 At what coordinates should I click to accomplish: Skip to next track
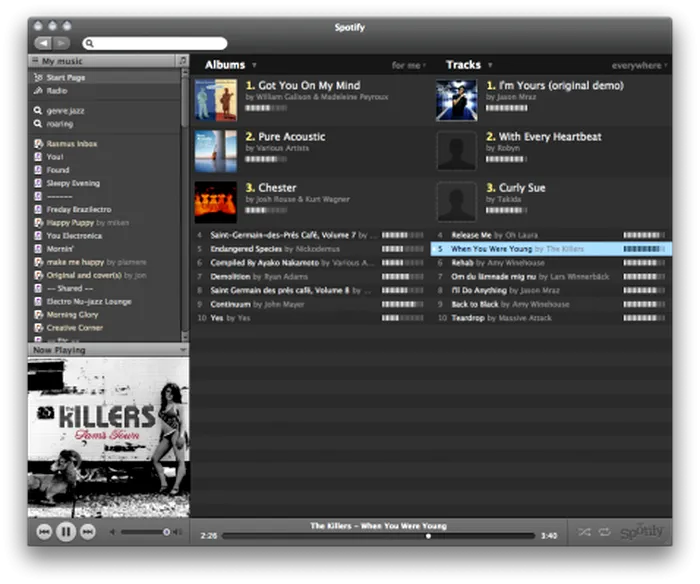pyautogui.click(x=88, y=532)
